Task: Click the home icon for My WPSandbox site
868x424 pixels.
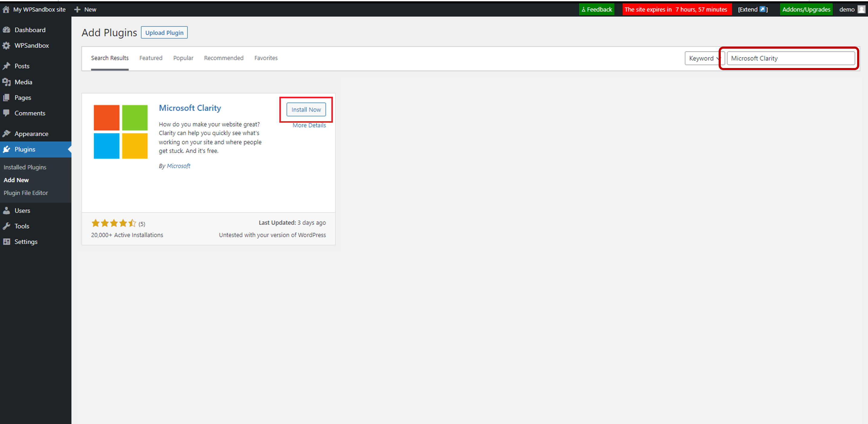Action: (6, 9)
